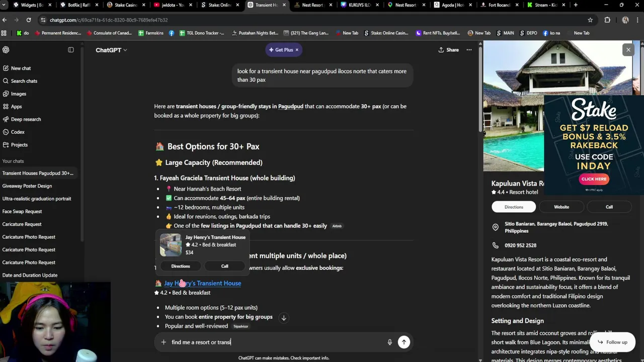The image size is (644, 362).
Task: Click the Pagudpud underlined link in the response
Action: [291, 107]
